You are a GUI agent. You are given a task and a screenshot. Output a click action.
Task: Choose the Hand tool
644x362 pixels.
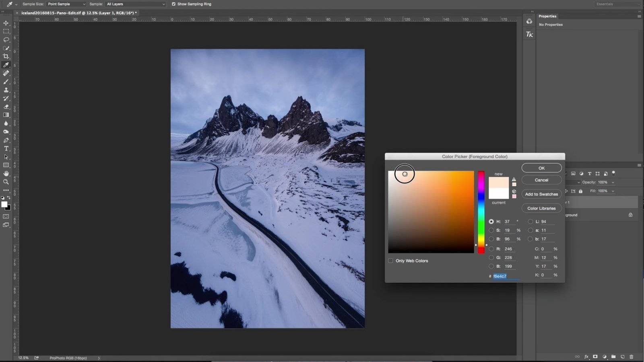pyautogui.click(x=6, y=173)
